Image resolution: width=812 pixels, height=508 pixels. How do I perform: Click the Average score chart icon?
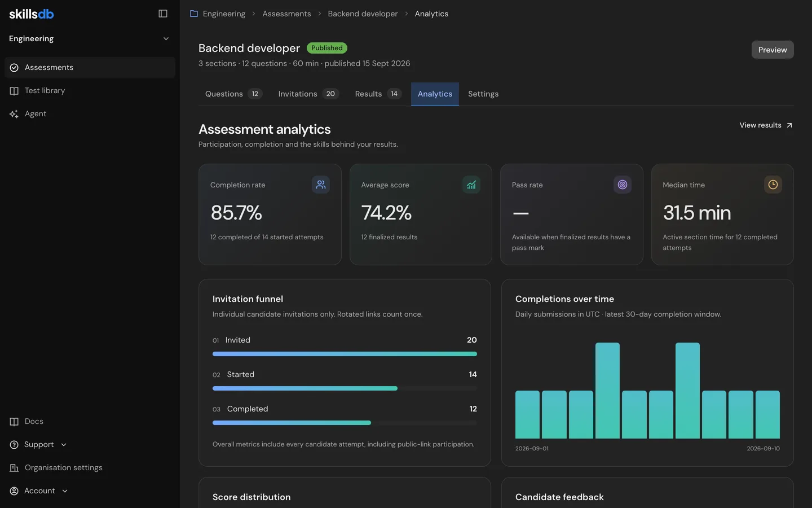tap(471, 185)
